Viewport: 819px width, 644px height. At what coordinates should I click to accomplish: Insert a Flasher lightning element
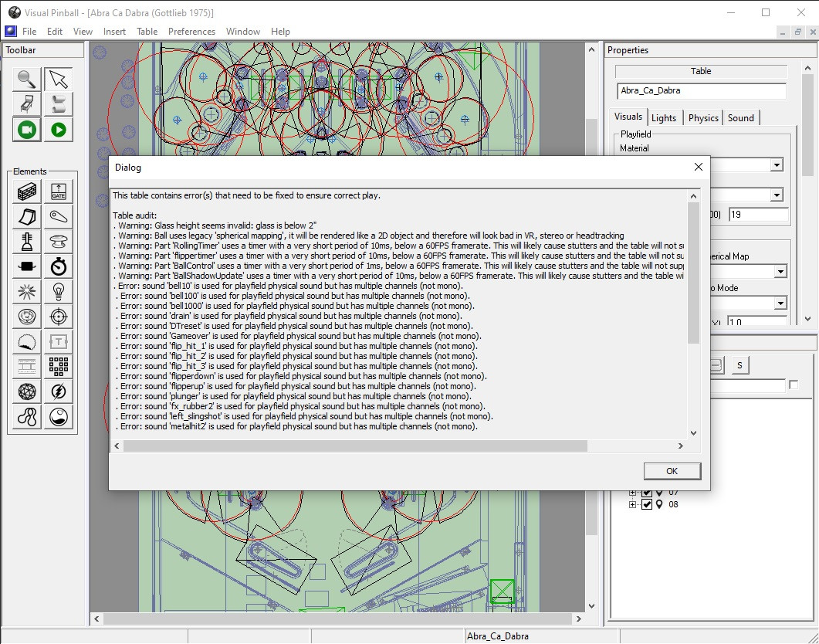coord(58,391)
